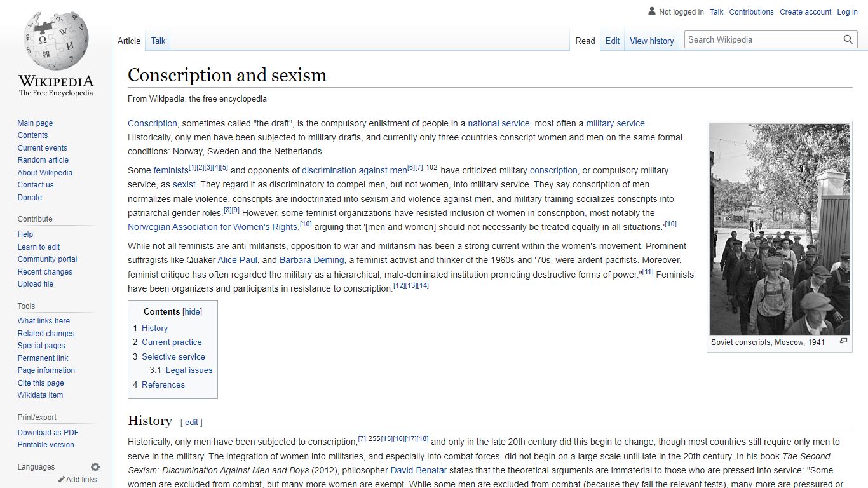This screenshot has width=868, height=488.
Task: Open discrimination against men link
Action: (x=355, y=170)
